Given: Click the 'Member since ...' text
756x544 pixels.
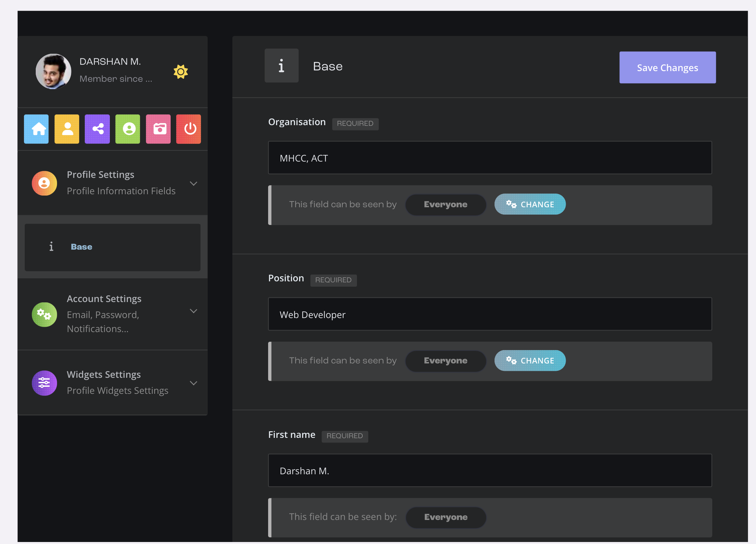Looking at the screenshot, I should [x=116, y=79].
